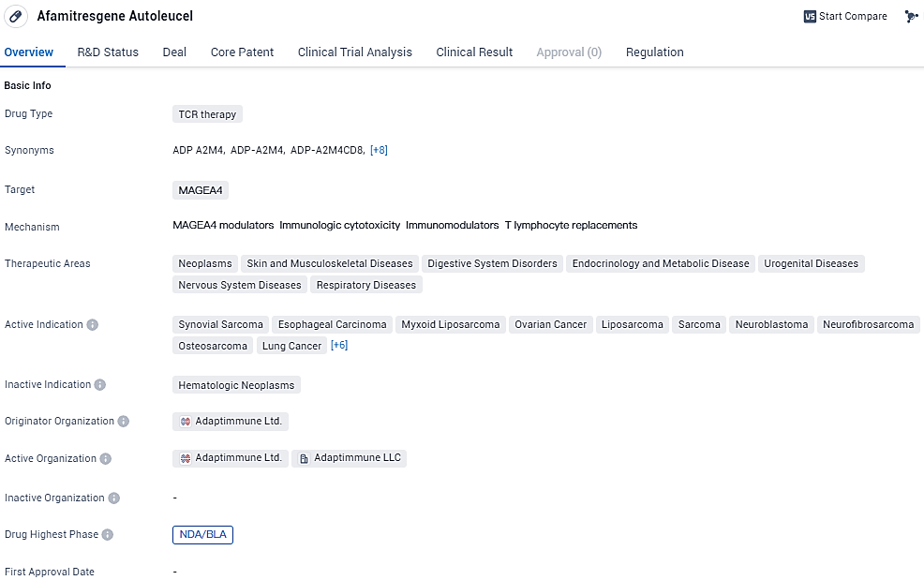Click info icon beside Originator Organization
Screen dimensions: 924x580
pyautogui.click(x=124, y=422)
